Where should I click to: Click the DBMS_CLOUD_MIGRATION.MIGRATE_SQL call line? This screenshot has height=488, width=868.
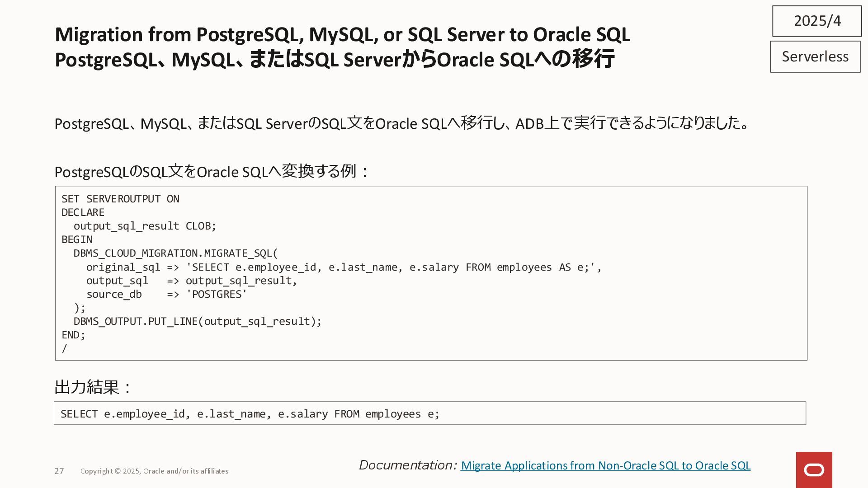(x=175, y=253)
